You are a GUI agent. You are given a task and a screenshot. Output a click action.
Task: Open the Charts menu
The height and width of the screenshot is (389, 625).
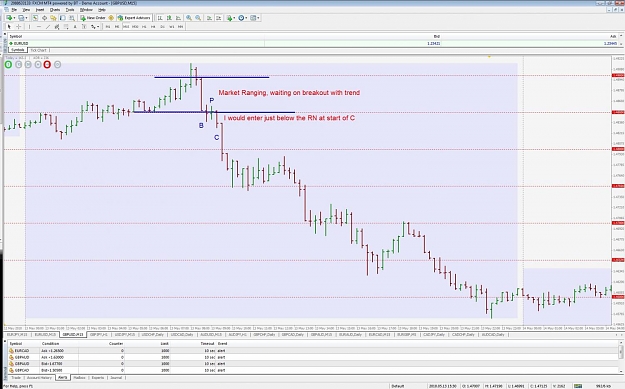[x=55, y=10]
